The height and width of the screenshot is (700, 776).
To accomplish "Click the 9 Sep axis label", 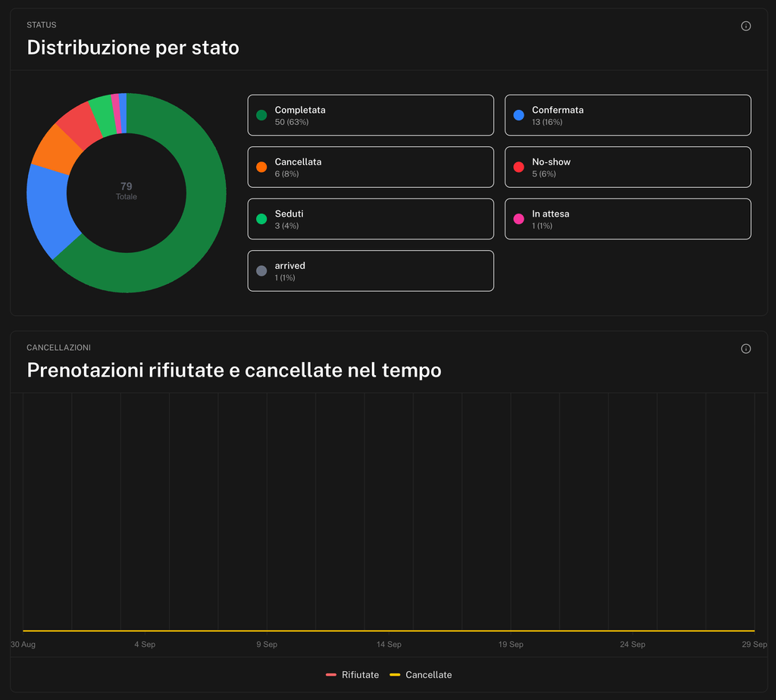I will coord(267,644).
